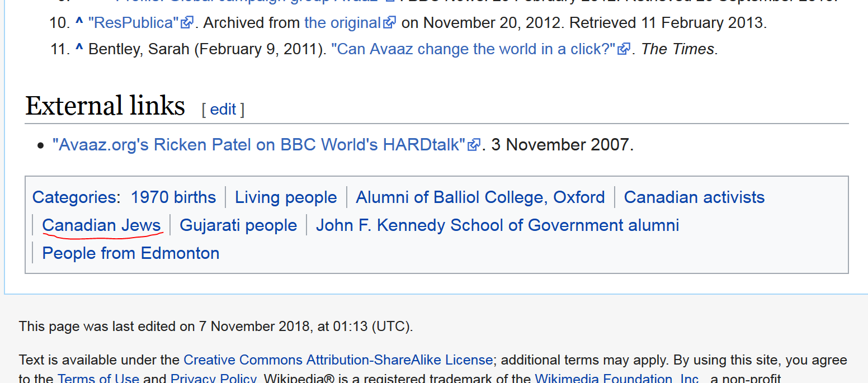Screen dimensions: 868x383
Task: Jump back via reference 10 caret
Action: coord(79,23)
